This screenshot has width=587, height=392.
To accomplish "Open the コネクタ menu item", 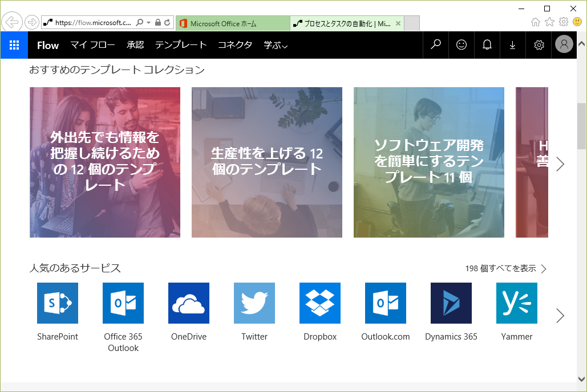I will point(235,45).
